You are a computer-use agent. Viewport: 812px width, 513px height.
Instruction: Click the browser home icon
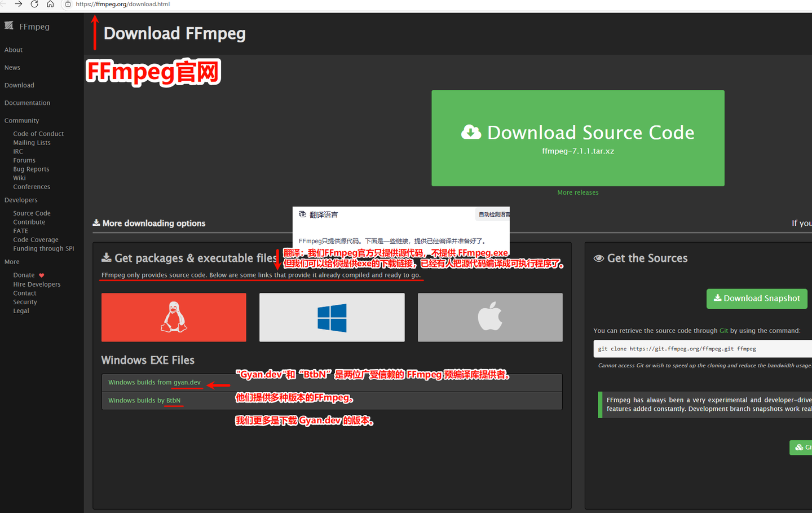[x=50, y=5]
